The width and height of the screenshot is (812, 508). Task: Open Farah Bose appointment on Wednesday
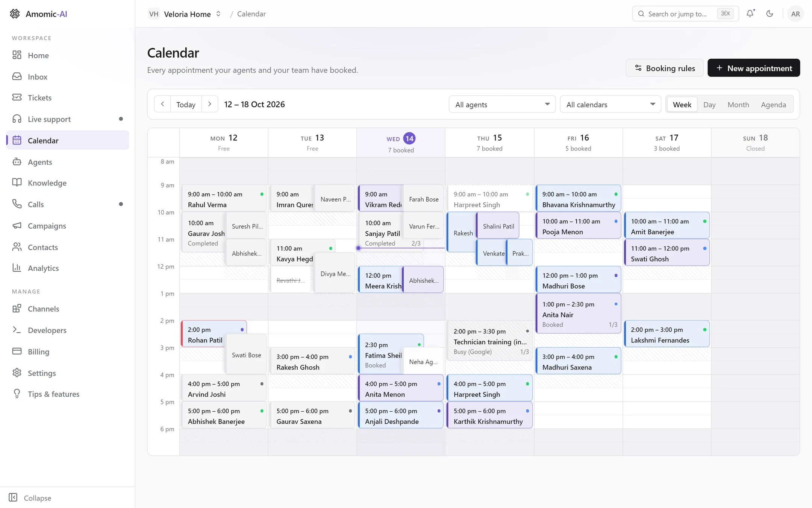(423, 199)
